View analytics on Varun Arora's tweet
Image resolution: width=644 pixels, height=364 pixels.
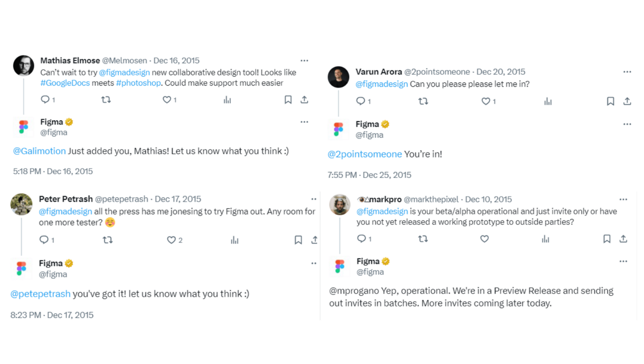(x=548, y=101)
